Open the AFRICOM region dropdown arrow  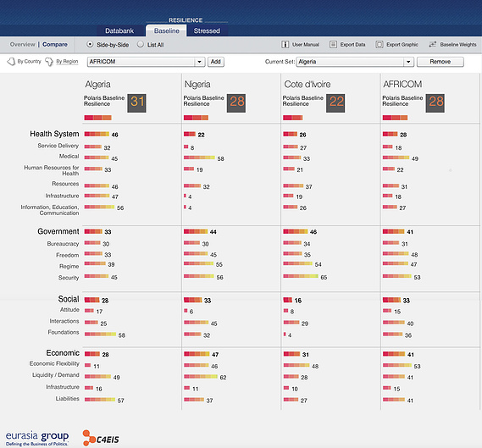(x=199, y=62)
